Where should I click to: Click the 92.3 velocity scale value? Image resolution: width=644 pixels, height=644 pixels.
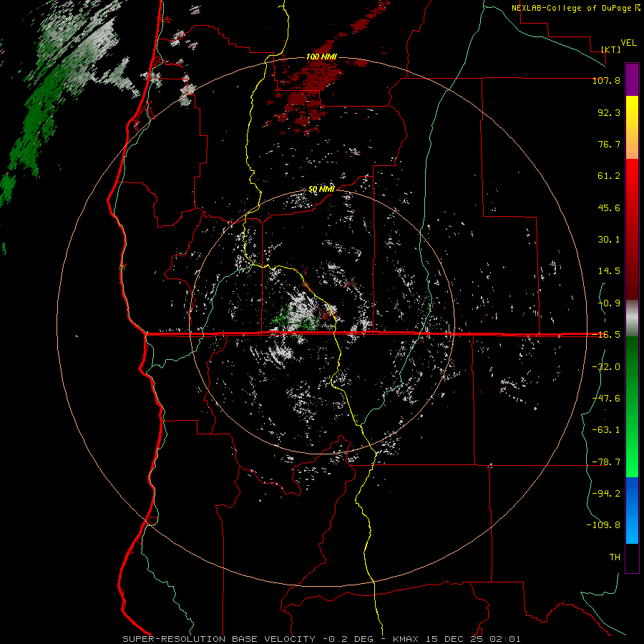point(609,112)
